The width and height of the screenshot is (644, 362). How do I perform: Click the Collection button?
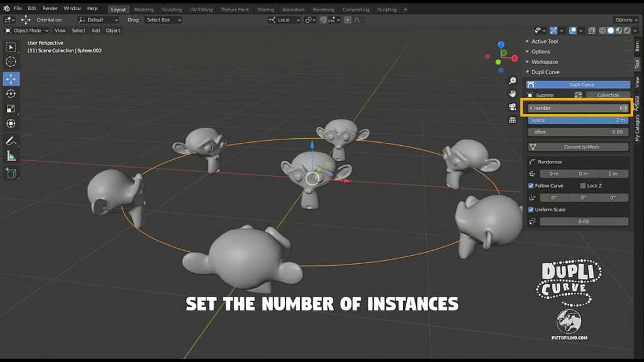[x=608, y=96]
